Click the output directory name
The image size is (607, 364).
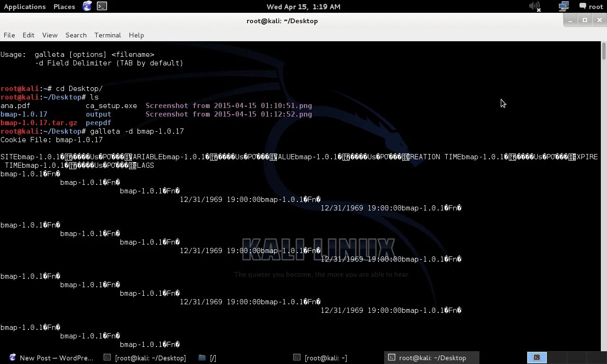coord(99,114)
